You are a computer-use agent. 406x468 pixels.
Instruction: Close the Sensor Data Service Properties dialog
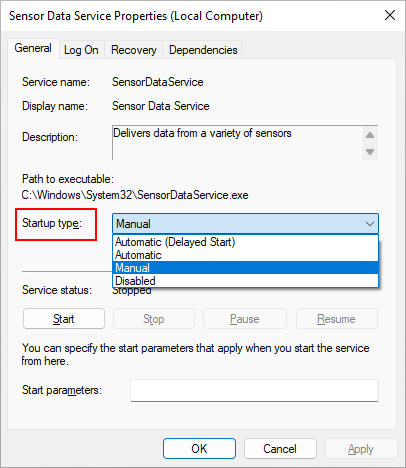coord(390,15)
